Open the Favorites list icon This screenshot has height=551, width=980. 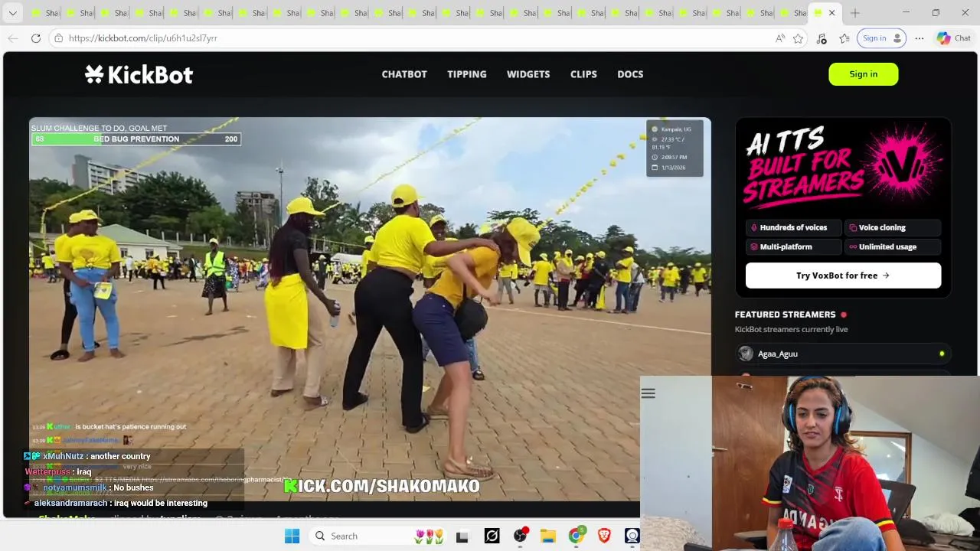pos(844,38)
